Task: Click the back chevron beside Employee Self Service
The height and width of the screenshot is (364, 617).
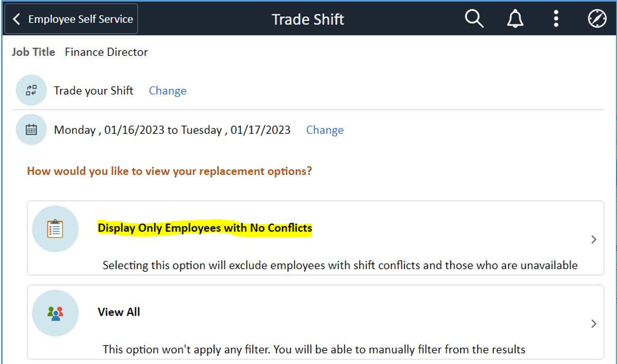Action: click(x=16, y=18)
